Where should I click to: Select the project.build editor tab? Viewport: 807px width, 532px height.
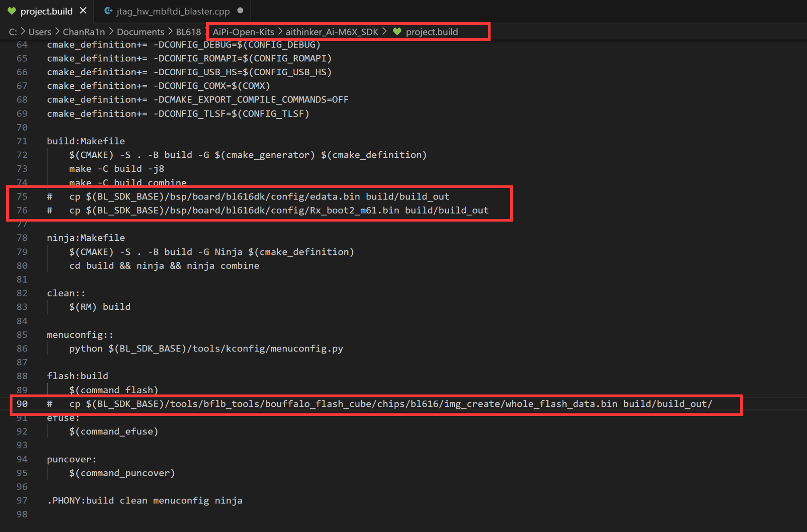pyautogui.click(x=46, y=11)
